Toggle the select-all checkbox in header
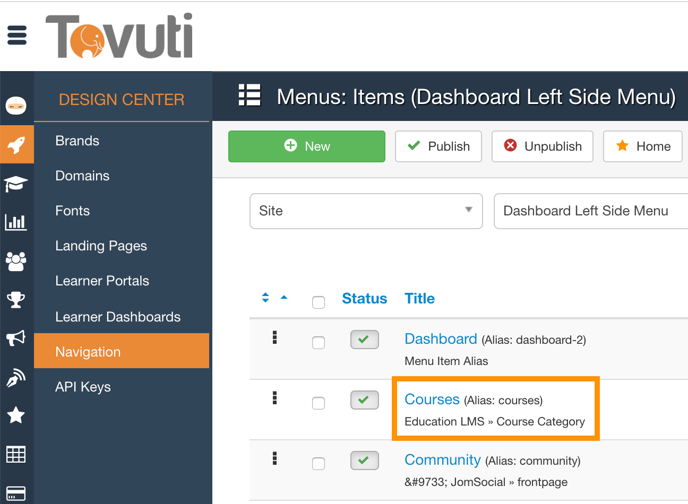688x504 pixels. [x=318, y=302]
